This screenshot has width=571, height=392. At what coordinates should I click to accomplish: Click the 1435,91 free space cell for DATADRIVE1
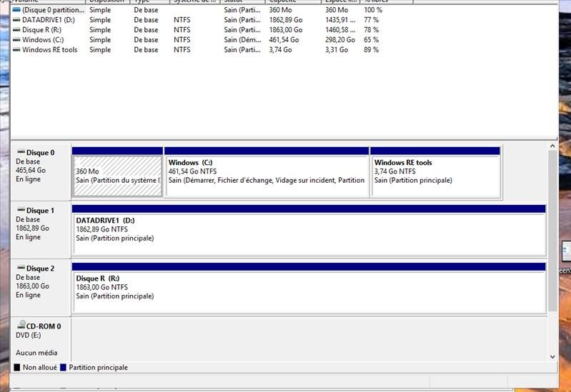coord(340,20)
